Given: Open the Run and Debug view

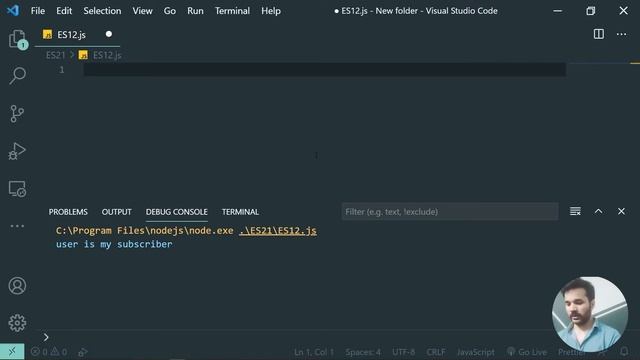Looking at the screenshot, I should 17,151.
